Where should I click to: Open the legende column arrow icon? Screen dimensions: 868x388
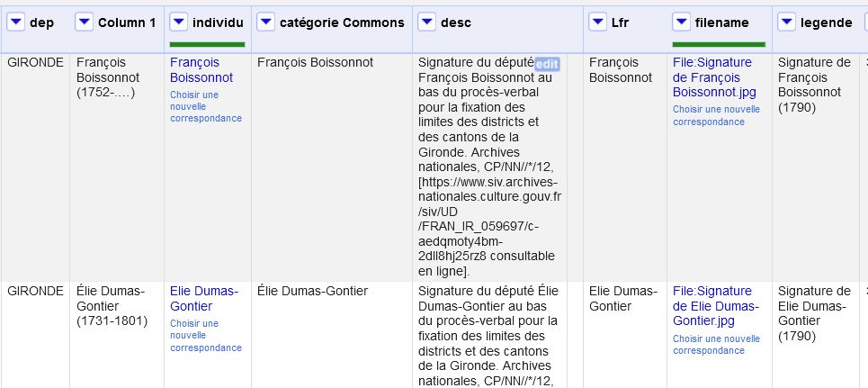[x=785, y=22]
